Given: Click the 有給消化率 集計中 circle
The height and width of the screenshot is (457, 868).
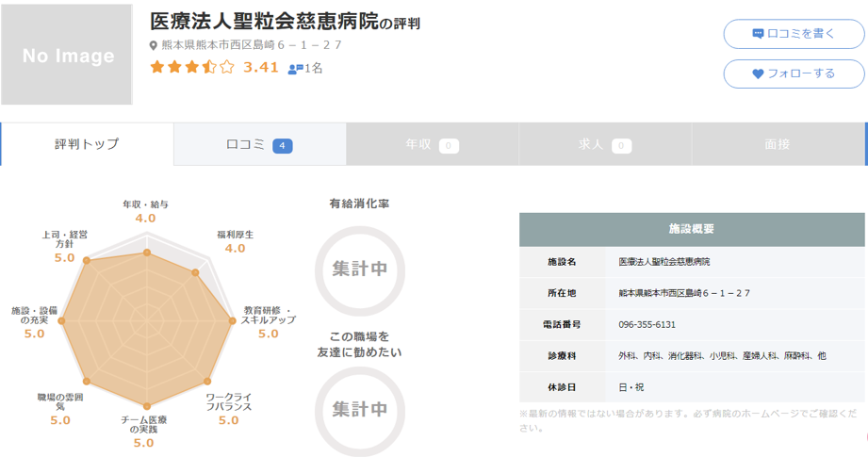Looking at the screenshot, I should coord(360,270).
